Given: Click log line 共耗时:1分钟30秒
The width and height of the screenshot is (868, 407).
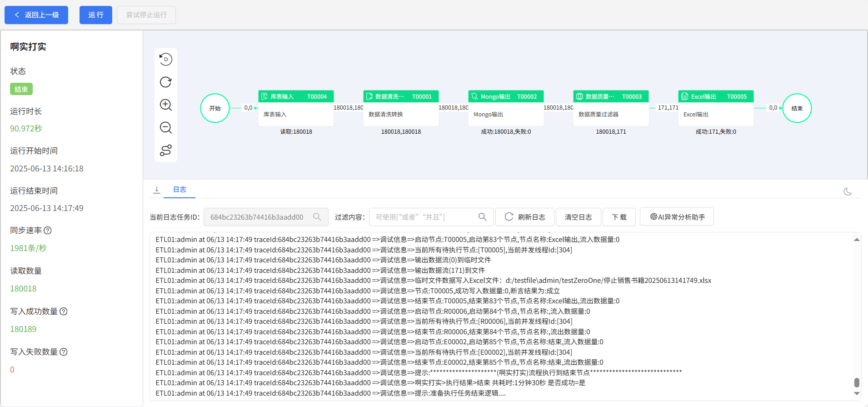Looking at the screenshot, I should click(370, 383).
